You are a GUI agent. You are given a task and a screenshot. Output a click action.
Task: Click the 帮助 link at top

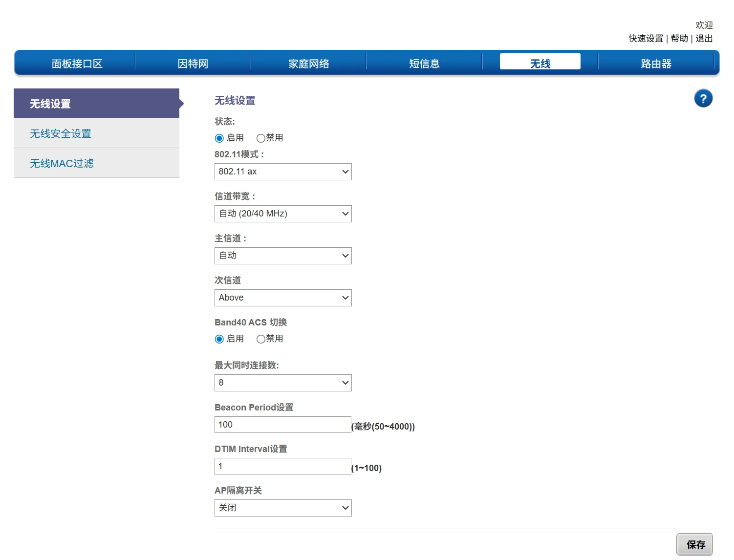click(x=679, y=39)
